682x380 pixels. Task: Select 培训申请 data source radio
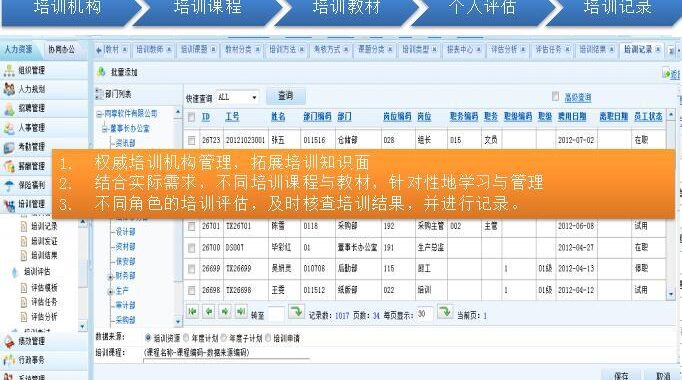pos(268,338)
